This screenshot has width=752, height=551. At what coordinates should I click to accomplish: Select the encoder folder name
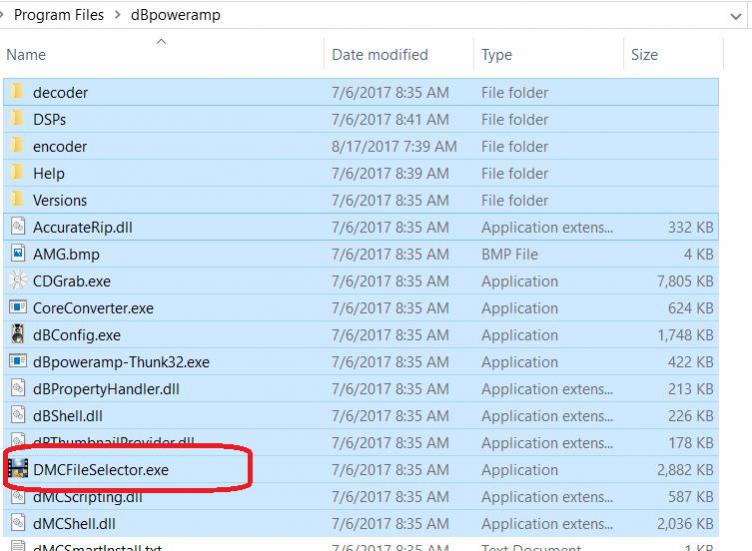[60, 146]
